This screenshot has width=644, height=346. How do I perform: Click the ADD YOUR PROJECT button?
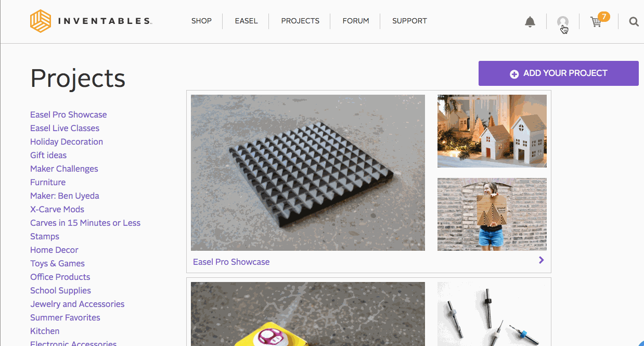(x=558, y=73)
